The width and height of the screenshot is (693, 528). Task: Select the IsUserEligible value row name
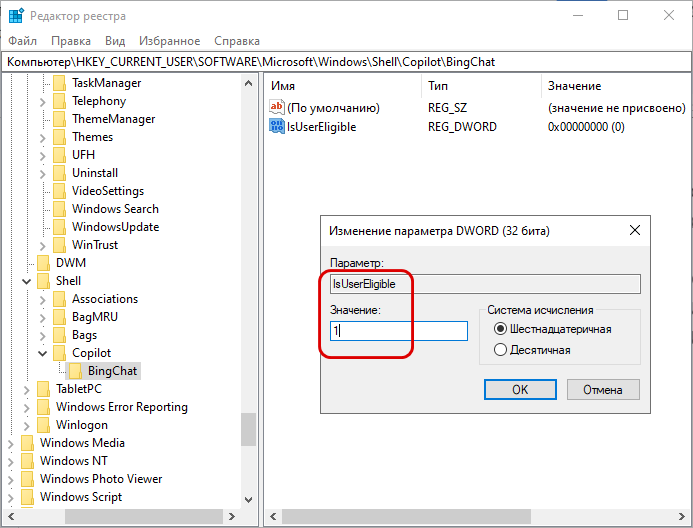(321, 127)
